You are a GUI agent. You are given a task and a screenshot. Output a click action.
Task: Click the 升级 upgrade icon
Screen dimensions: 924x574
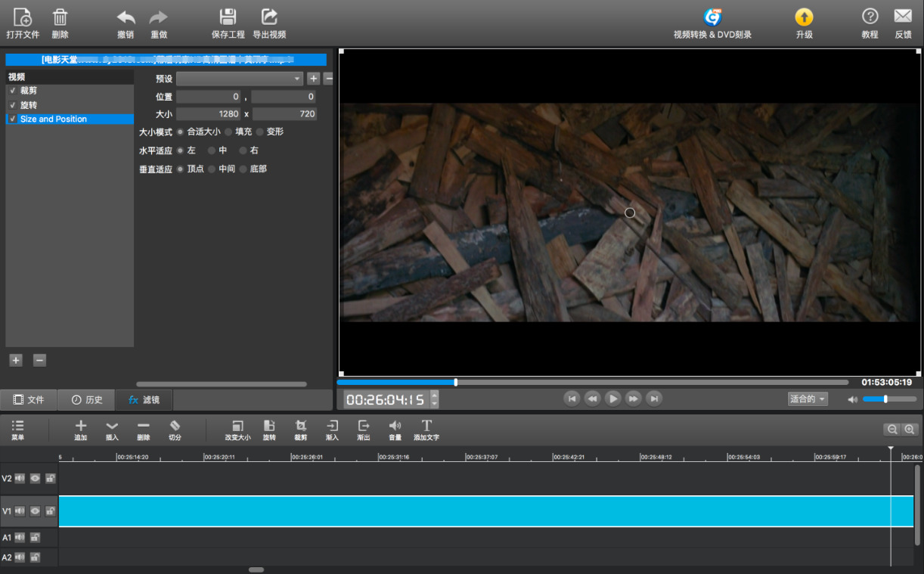(804, 17)
